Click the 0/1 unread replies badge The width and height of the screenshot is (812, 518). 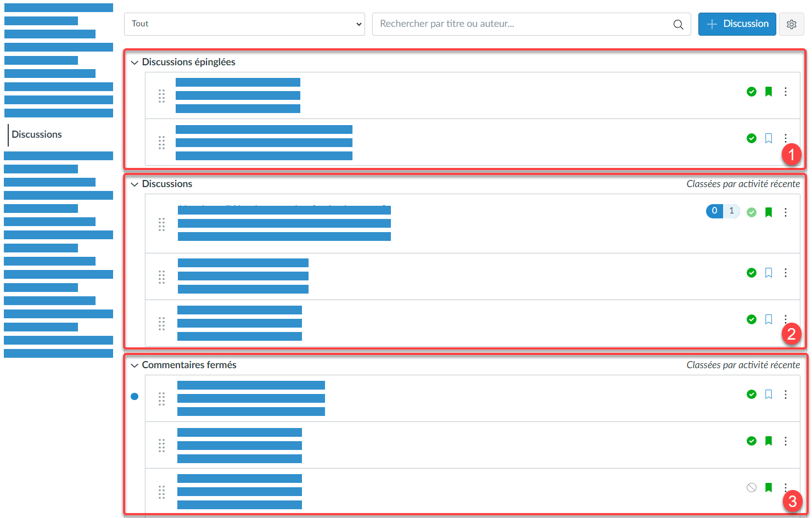pos(723,211)
